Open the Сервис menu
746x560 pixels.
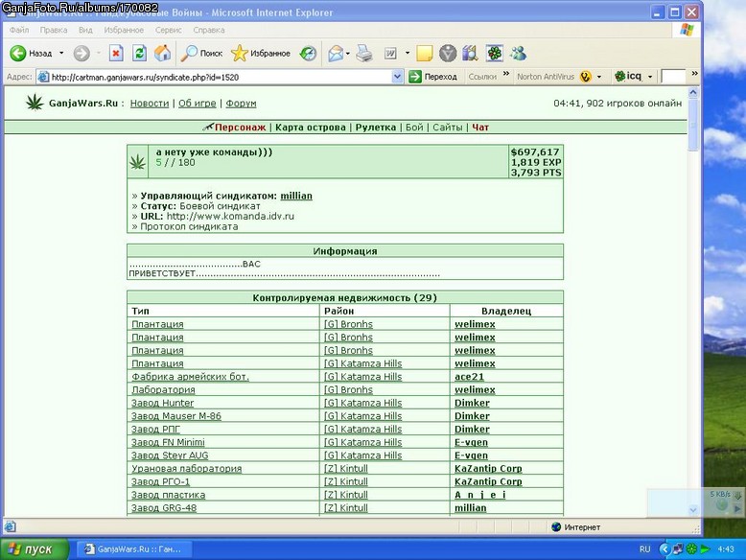[169, 30]
